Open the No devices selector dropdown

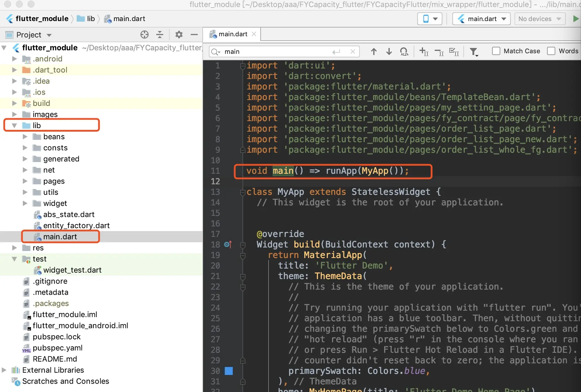click(539, 19)
